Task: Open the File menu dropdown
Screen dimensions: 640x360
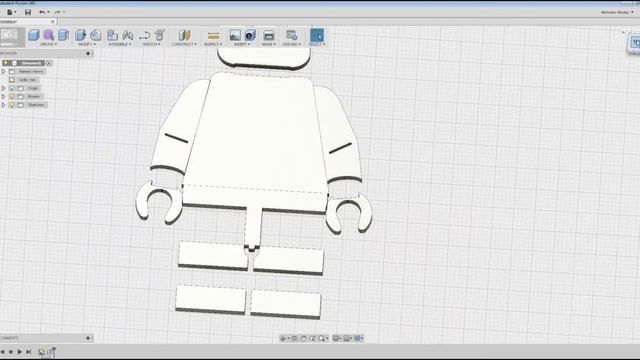Action: tap(11, 12)
